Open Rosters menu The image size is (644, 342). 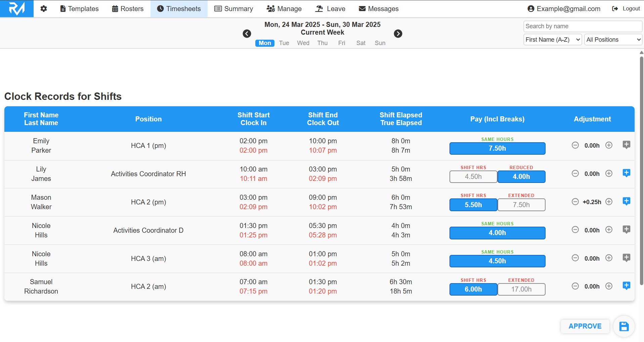click(x=128, y=9)
